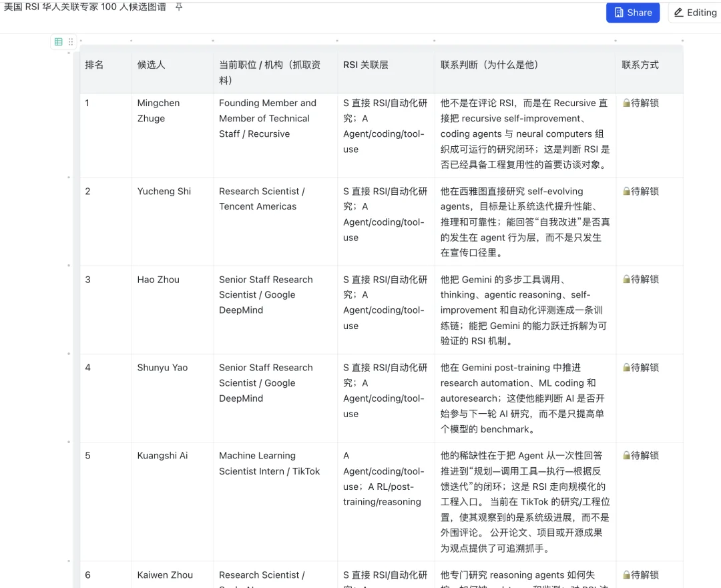
Task: Click the judgment cell about Gemini post-training
Action: click(x=525, y=398)
